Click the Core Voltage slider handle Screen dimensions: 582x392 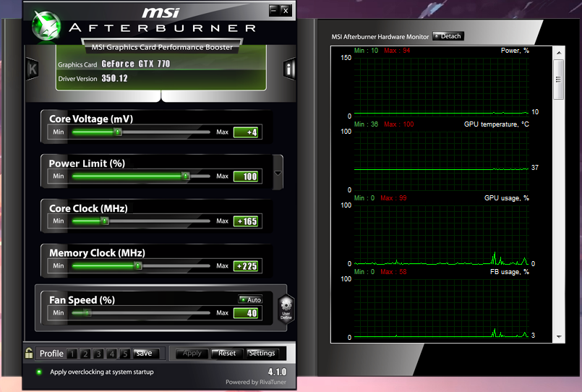click(x=117, y=132)
